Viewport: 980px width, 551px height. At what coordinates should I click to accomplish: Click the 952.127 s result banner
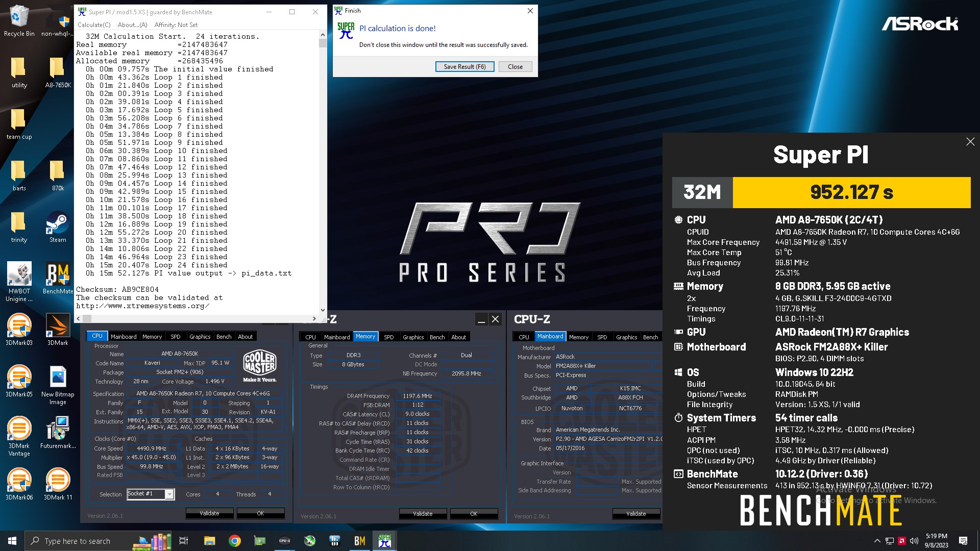pyautogui.click(x=851, y=192)
